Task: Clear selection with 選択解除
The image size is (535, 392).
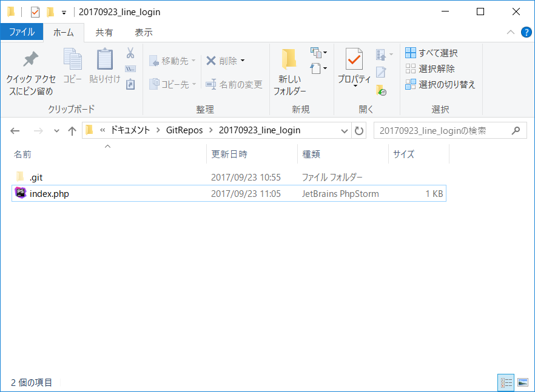Action: (x=430, y=68)
